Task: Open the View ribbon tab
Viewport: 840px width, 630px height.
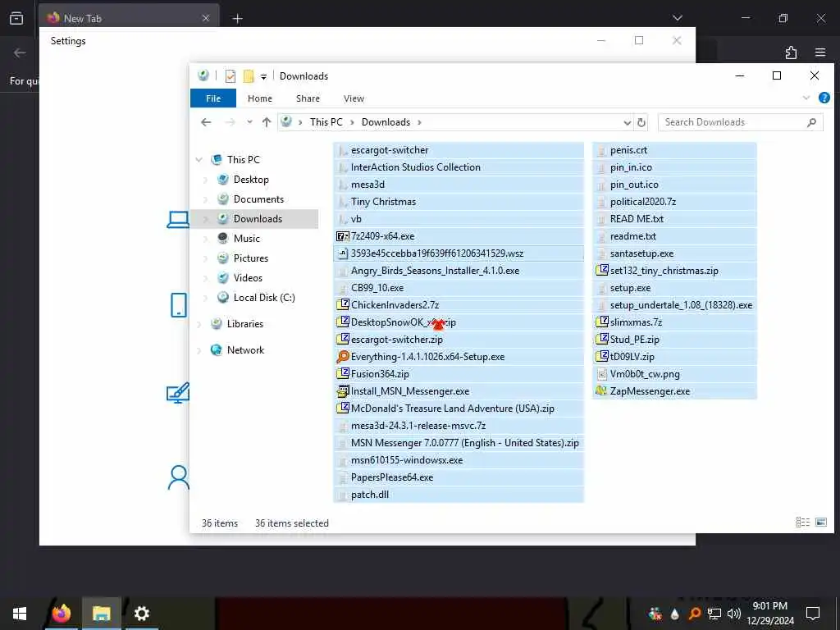Action: point(354,98)
